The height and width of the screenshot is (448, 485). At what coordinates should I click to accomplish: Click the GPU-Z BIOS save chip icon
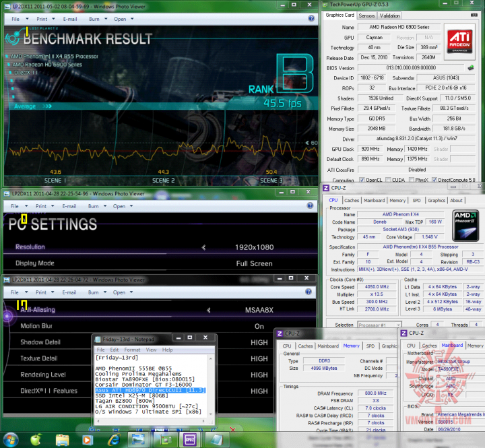click(471, 67)
